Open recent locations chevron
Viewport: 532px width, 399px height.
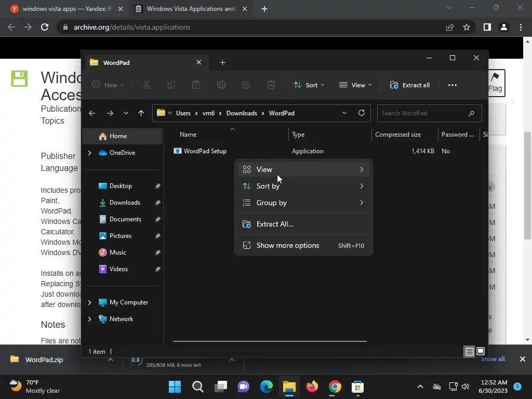[126, 113]
